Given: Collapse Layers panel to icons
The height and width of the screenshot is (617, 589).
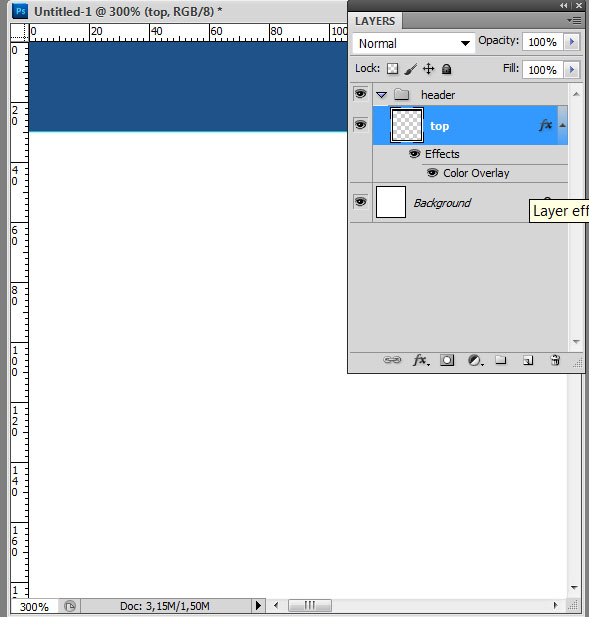Looking at the screenshot, I should [563, 6].
